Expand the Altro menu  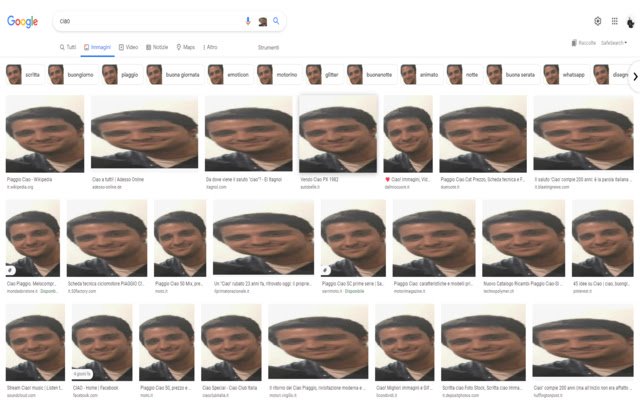210,47
